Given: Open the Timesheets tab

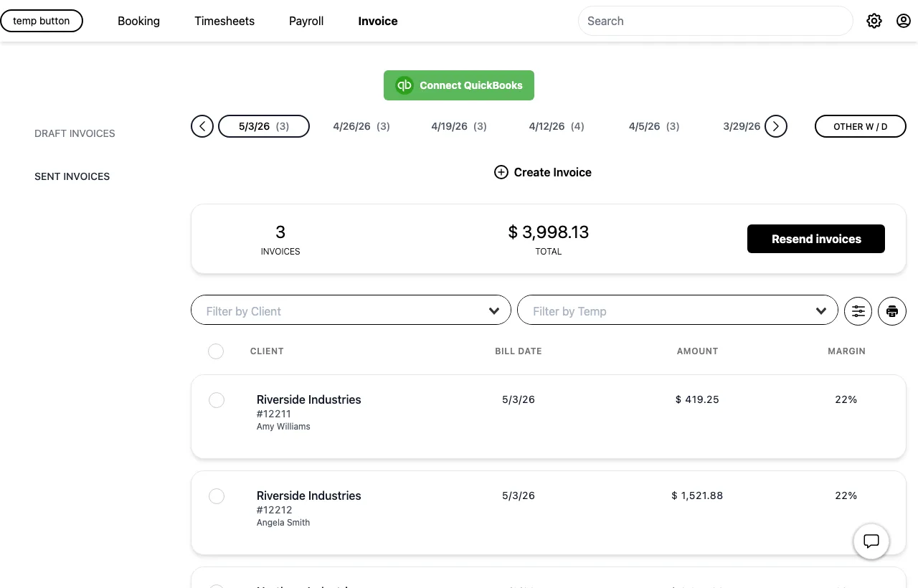Looking at the screenshot, I should click(224, 21).
